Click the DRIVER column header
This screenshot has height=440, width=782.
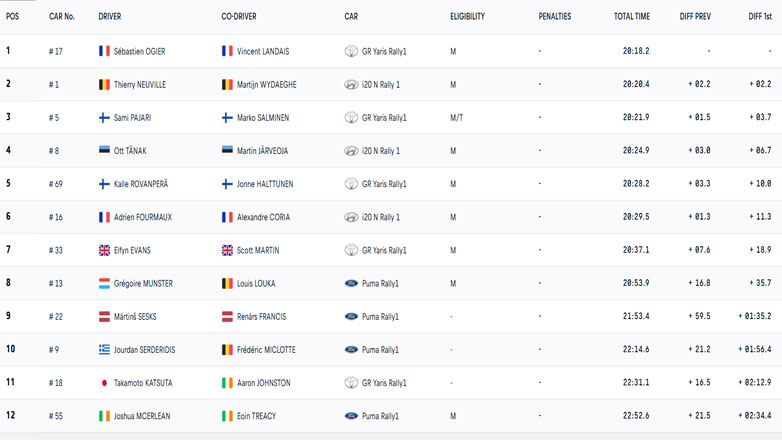point(110,17)
